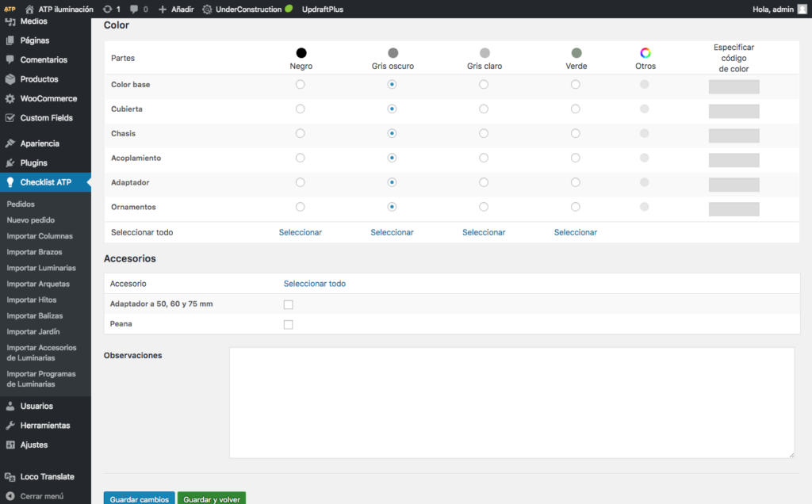Screen dimensions: 812x504
Task: Click Guardar y volver button
Action: [212, 498]
